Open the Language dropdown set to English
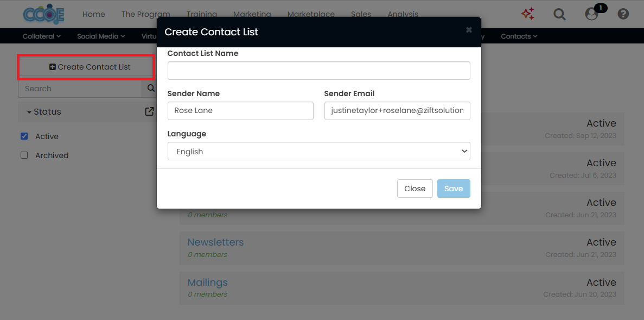The height and width of the screenshot is (320, 644). [318, 151]
